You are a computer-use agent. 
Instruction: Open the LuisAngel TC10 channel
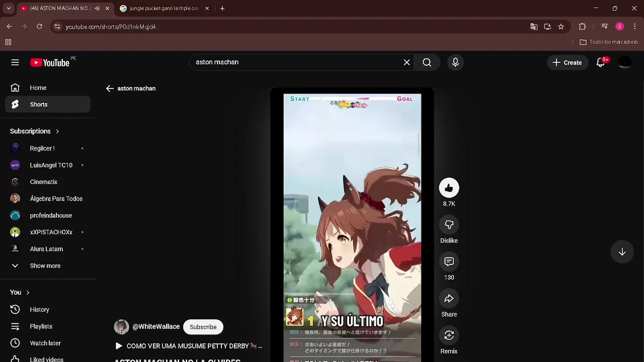tap(48, 165)
